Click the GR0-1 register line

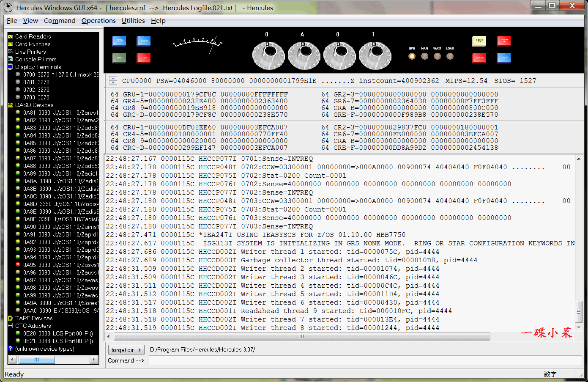(x=205, y=94)
